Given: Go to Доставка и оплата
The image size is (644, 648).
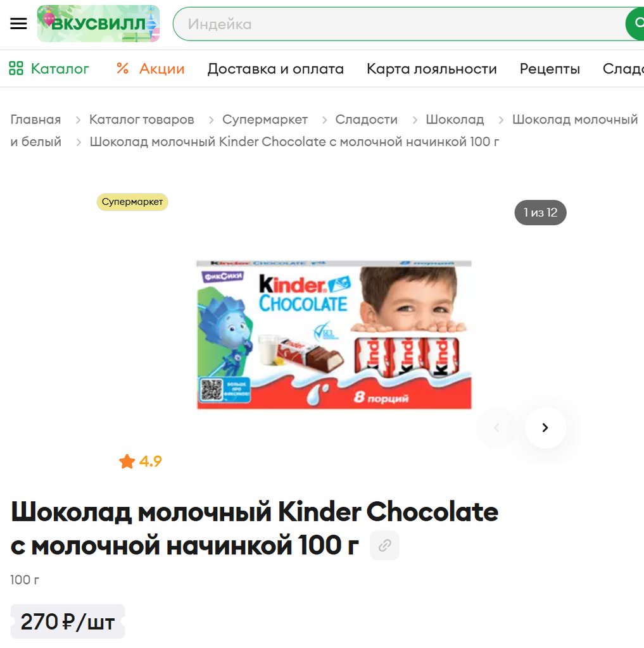Looking at the screenshot, I should pyautogui.click(x=275, y=68).
